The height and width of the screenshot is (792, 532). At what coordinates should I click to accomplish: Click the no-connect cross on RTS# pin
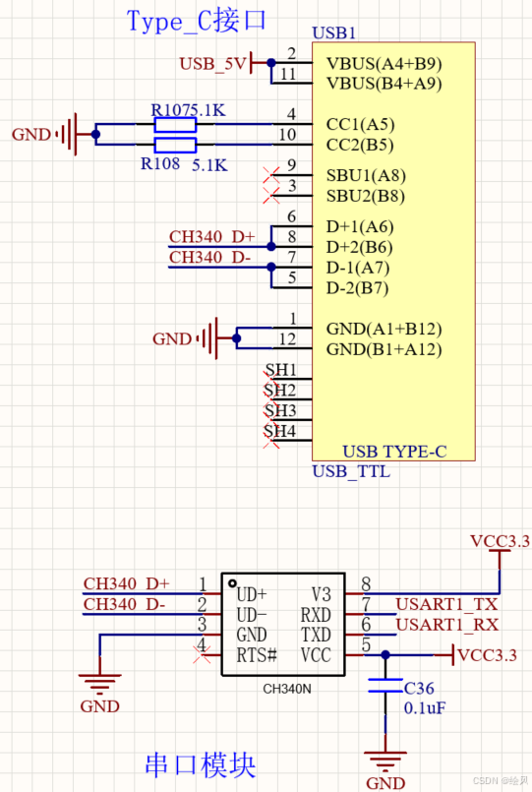click(202, 655)
